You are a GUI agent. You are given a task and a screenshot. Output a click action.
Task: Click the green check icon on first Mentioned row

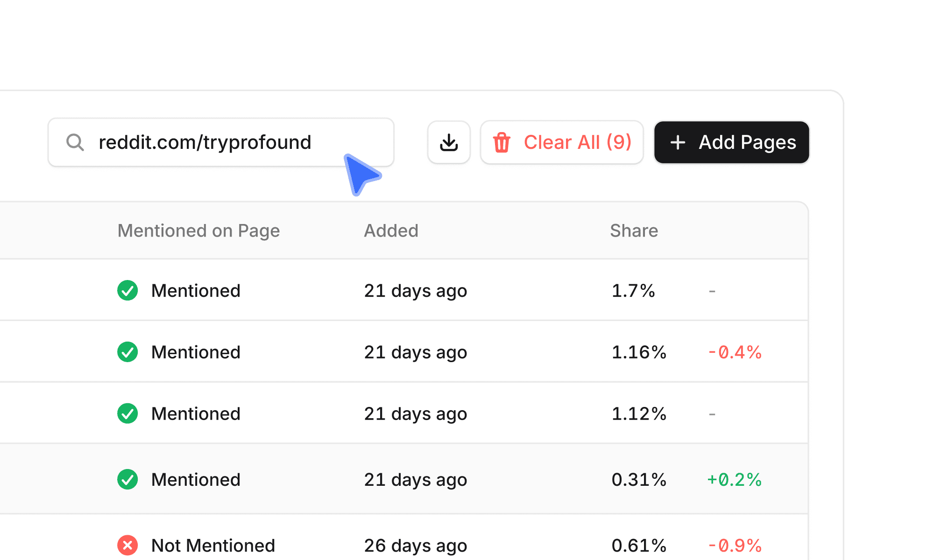point(127,290)
